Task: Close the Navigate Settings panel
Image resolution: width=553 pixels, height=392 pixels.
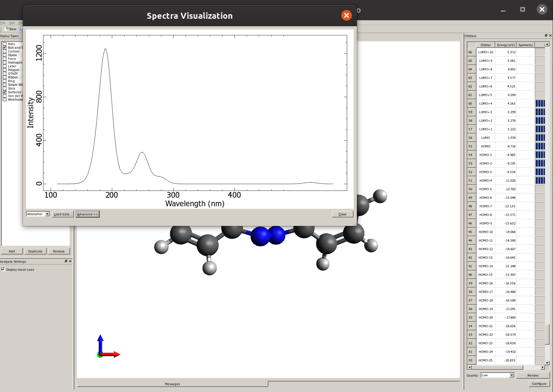Action: point(70,261)
